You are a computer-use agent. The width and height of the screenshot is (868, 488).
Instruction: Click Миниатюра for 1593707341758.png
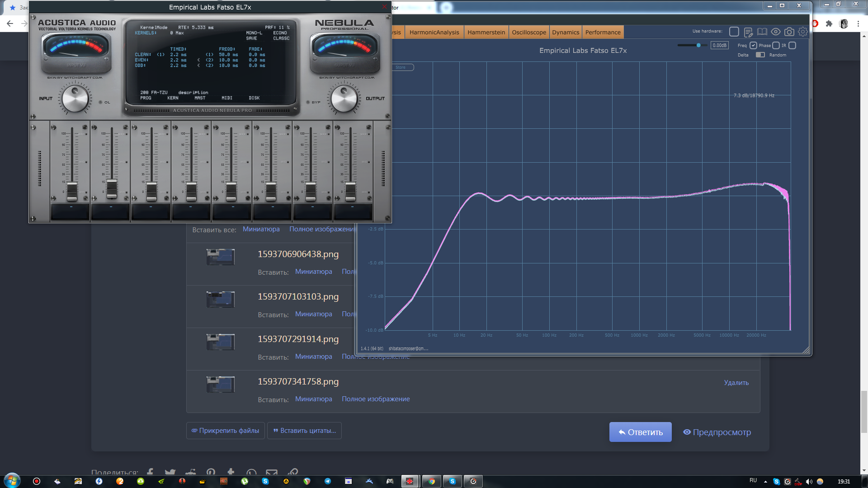click(x=313, y=399)
